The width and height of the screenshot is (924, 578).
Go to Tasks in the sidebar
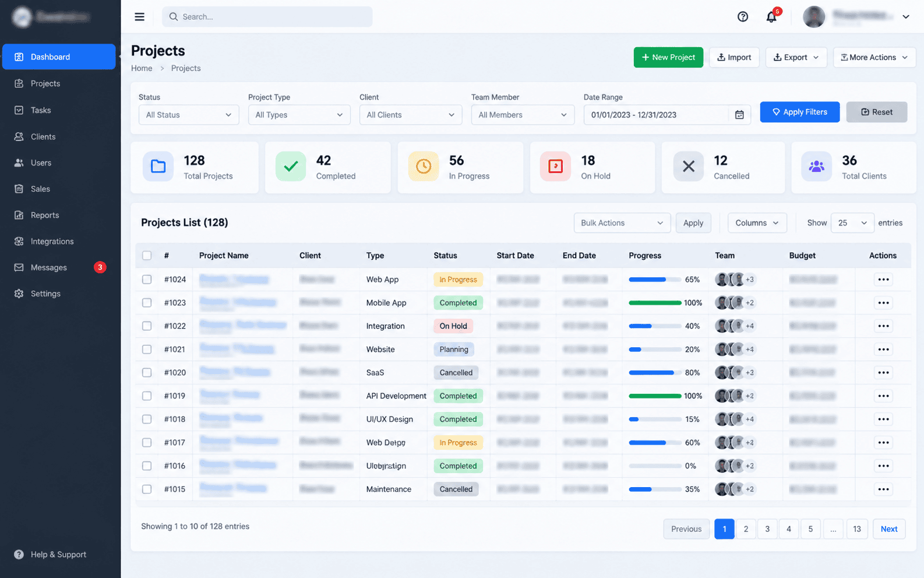pos(59,110)
